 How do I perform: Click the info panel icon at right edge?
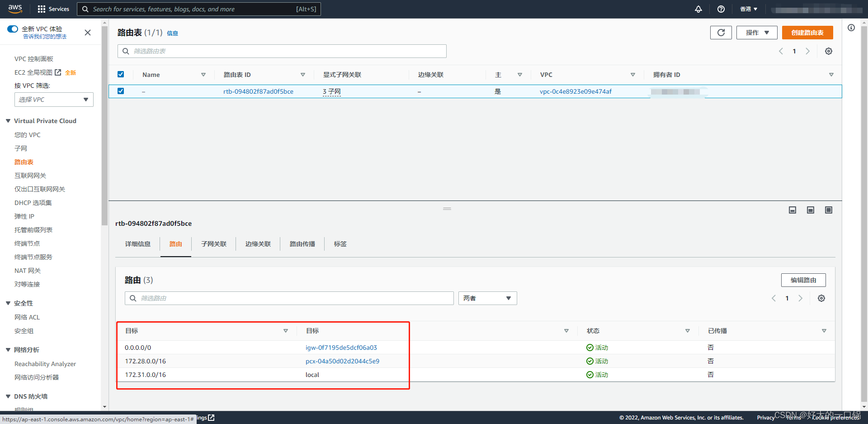tap(851, 28)
